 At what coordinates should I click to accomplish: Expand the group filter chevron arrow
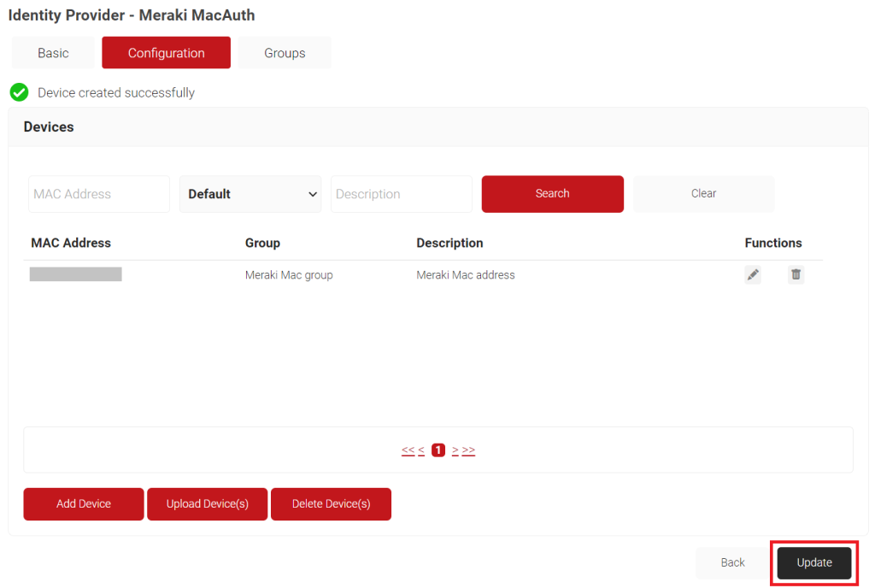click(x=312, y=194)
